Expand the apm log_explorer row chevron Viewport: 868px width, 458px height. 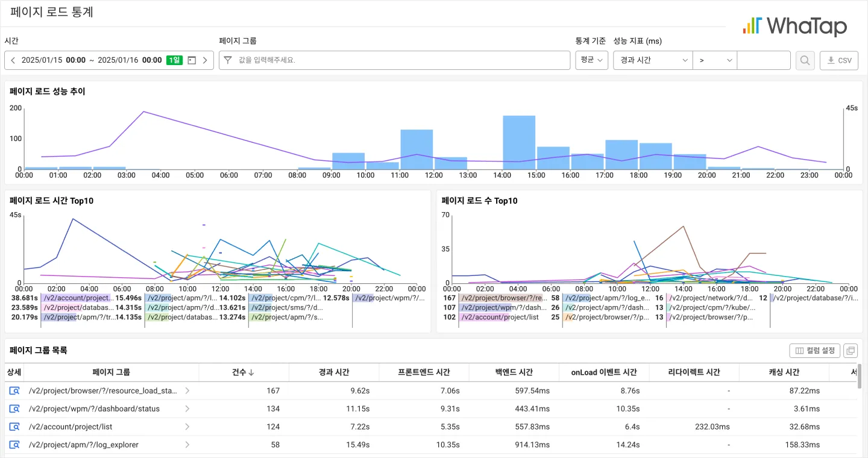[x=187, y=445]
